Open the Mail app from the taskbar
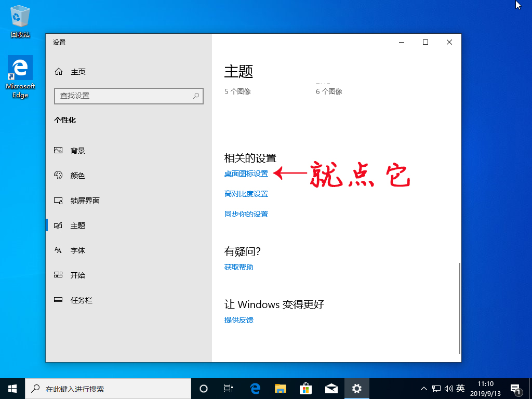532x399 pixels. (x=330, y=388)
